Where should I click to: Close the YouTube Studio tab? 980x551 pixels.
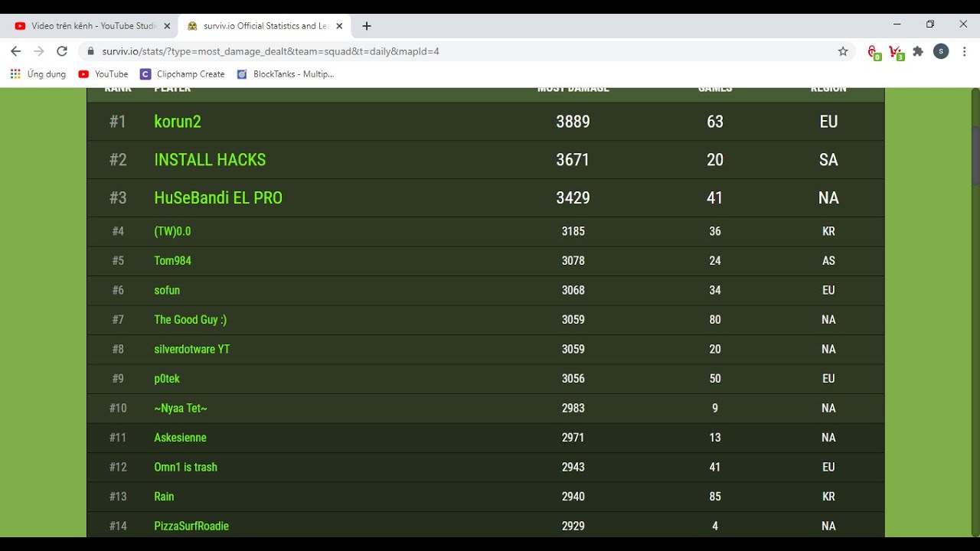pos(167,26)
